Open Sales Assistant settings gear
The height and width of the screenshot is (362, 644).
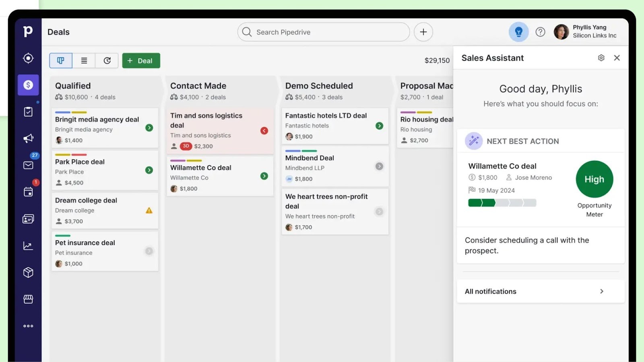coord(601,58)
